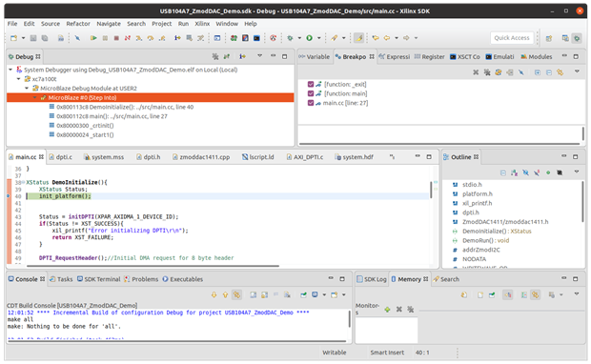Collapse the System Debugger tree node
The height and width of the screenshot is (364, 591).
coord(10,70)
